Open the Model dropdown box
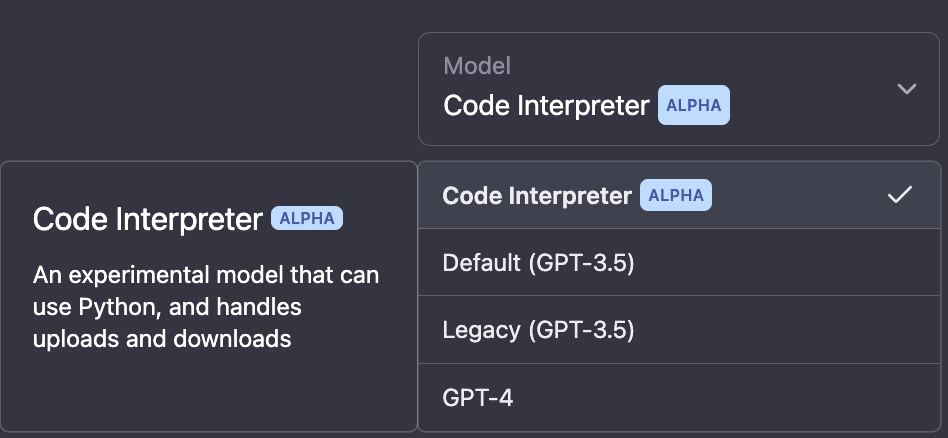 [x=680, y=89]
